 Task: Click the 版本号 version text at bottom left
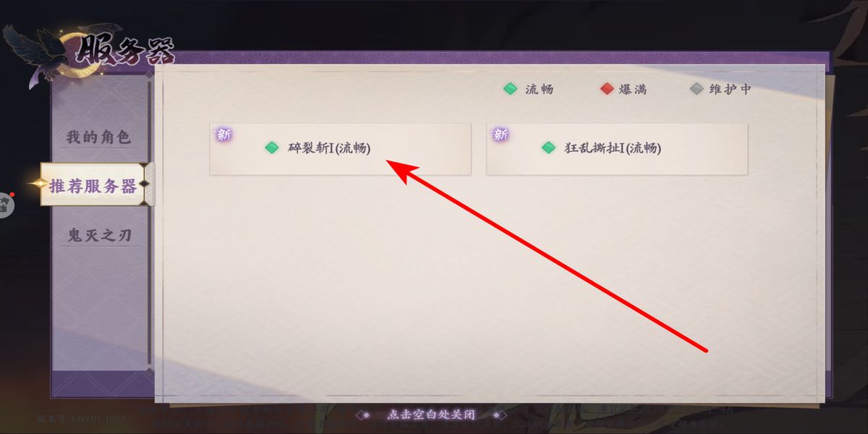[81, 419]
